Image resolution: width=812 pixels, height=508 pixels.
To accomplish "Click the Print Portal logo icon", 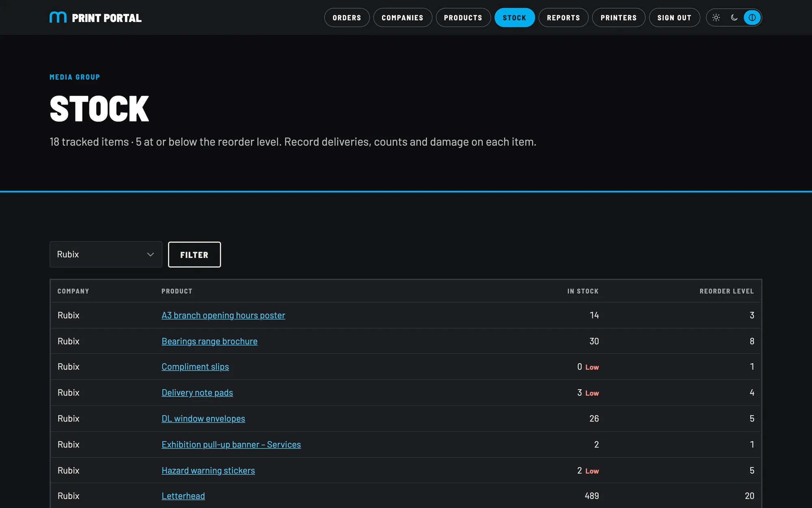I will click(58, 17).
